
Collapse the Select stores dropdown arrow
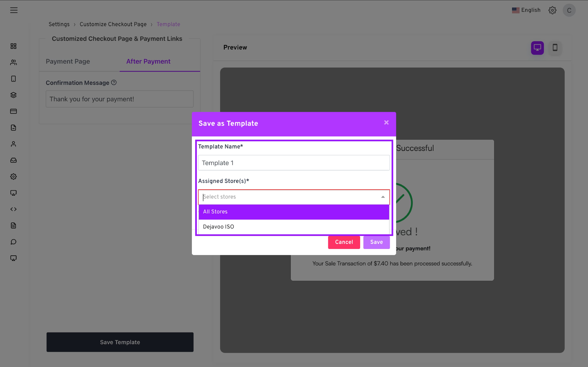tap(383, 197)
